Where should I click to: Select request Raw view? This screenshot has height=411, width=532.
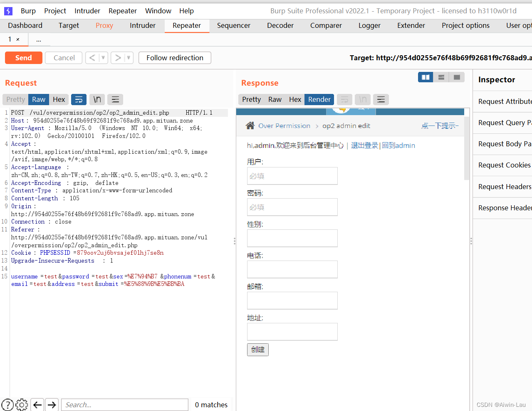tap(39, 99)
